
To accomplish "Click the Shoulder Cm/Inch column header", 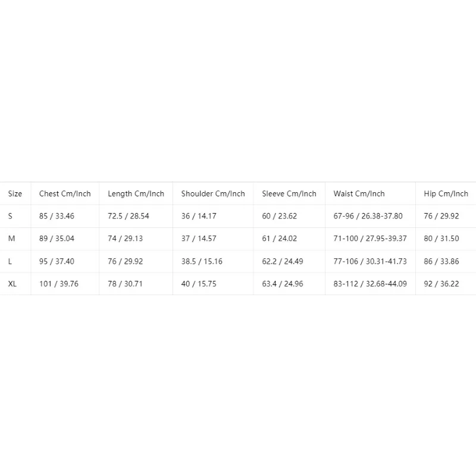I will pyautogui.click(x=213, y=194).
